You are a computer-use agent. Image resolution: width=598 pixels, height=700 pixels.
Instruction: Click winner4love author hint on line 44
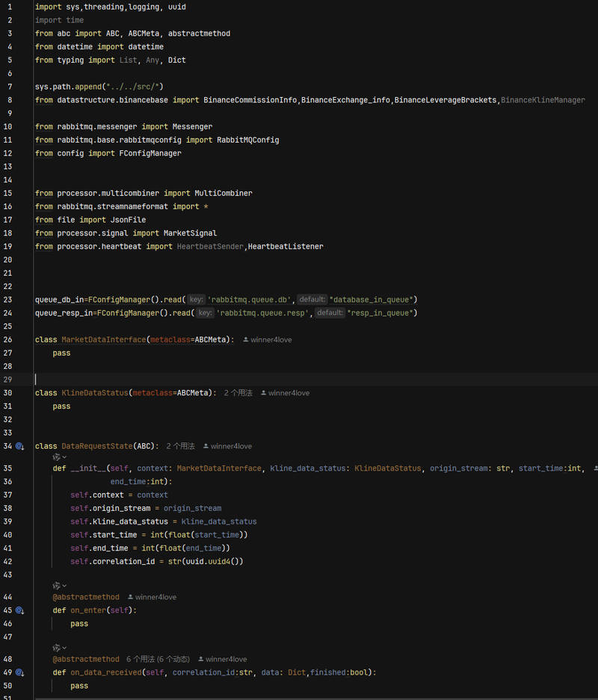(152, 597)
